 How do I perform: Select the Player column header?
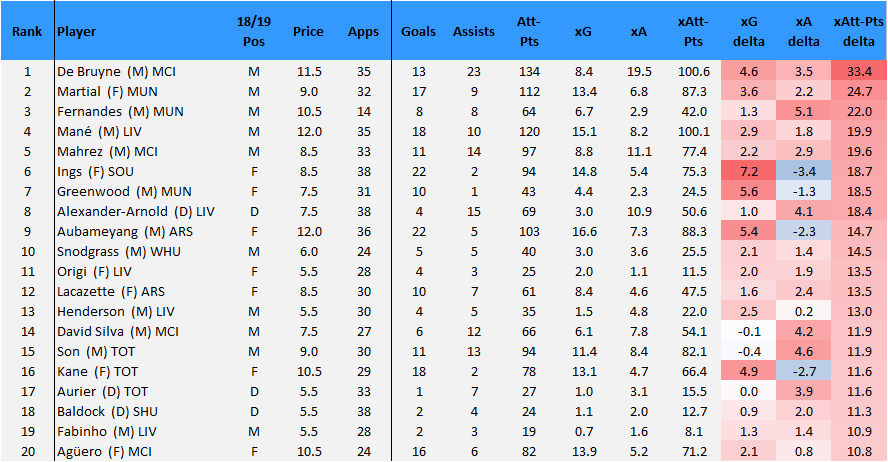tap(76, 32)
